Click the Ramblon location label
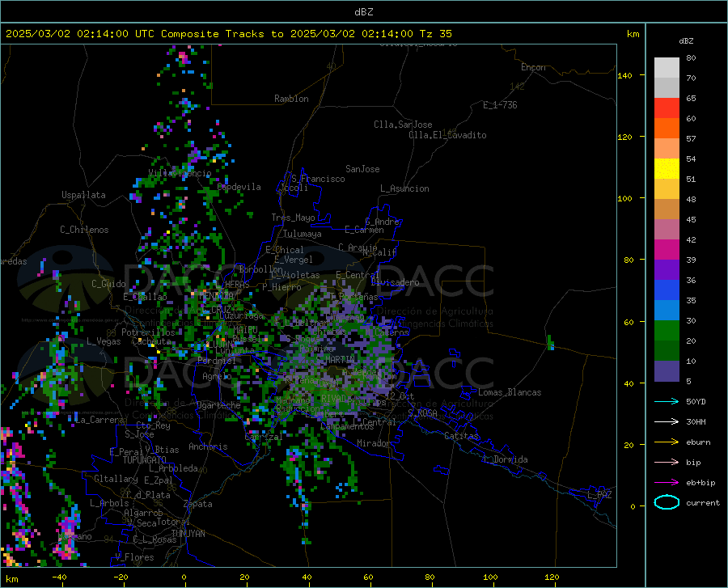 point(291,99)
